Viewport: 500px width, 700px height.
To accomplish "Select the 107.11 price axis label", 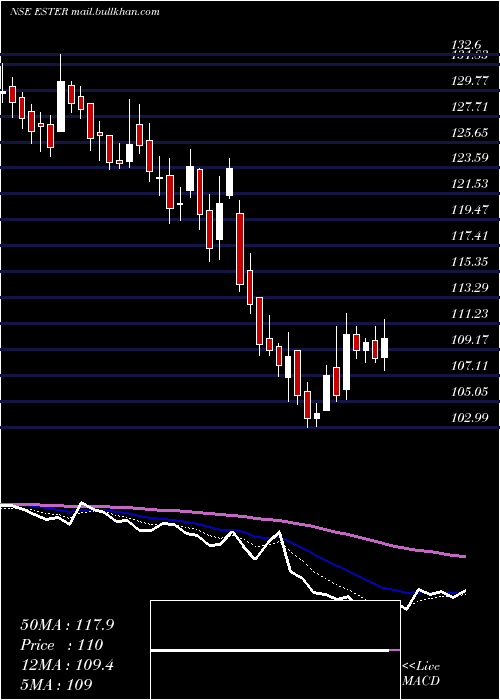I will [470, 366].
